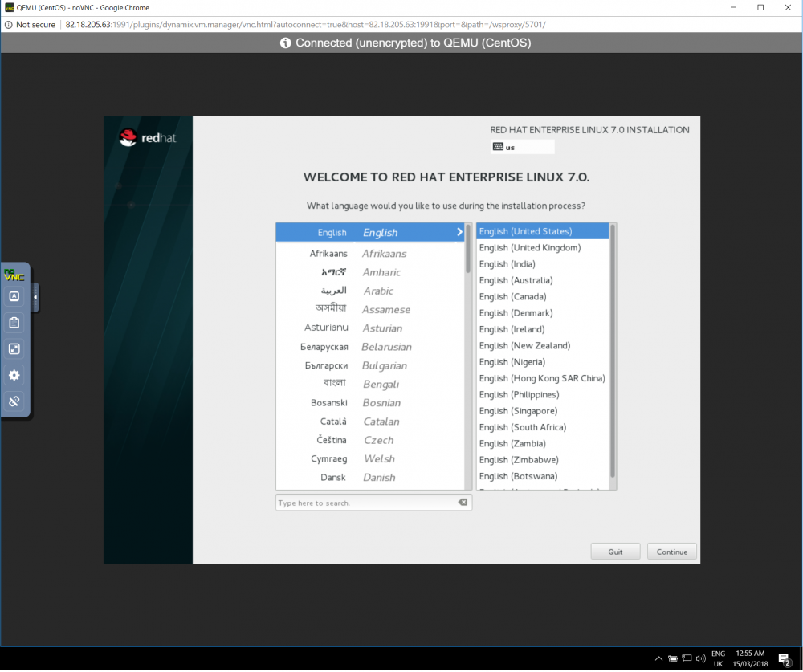The width and height of the screenshot is (803, 672).
Task: Select English (Nigeria) locale
Action: coord(542,362)
